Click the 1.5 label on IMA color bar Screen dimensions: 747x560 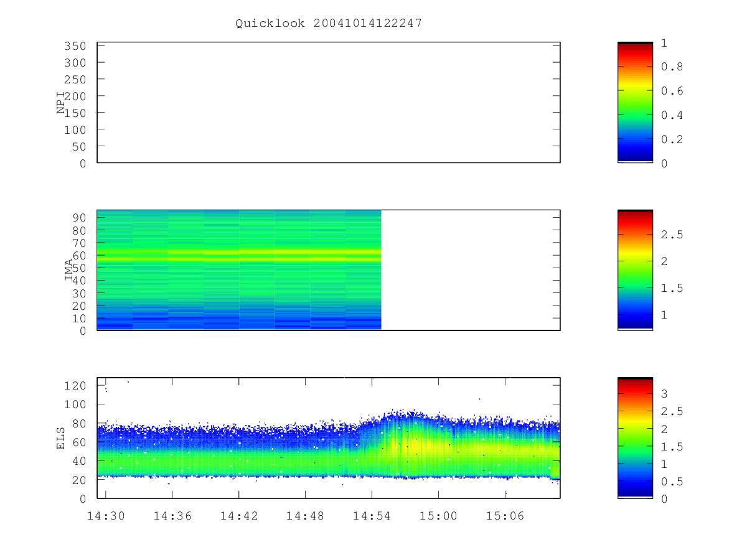pos(671,288)
